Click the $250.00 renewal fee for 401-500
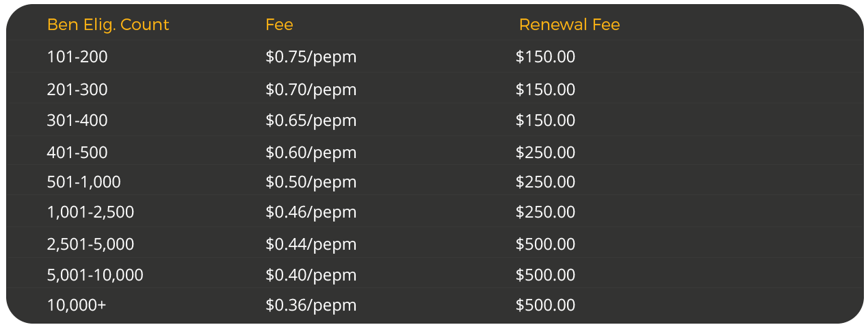The height and width of the screenshot is (325, 868). point(545,153)
